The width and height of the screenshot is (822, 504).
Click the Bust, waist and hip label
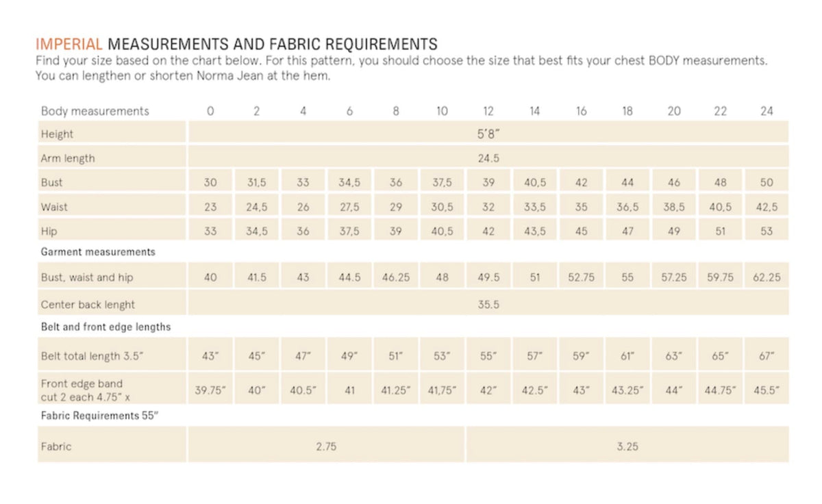[87, 277]
